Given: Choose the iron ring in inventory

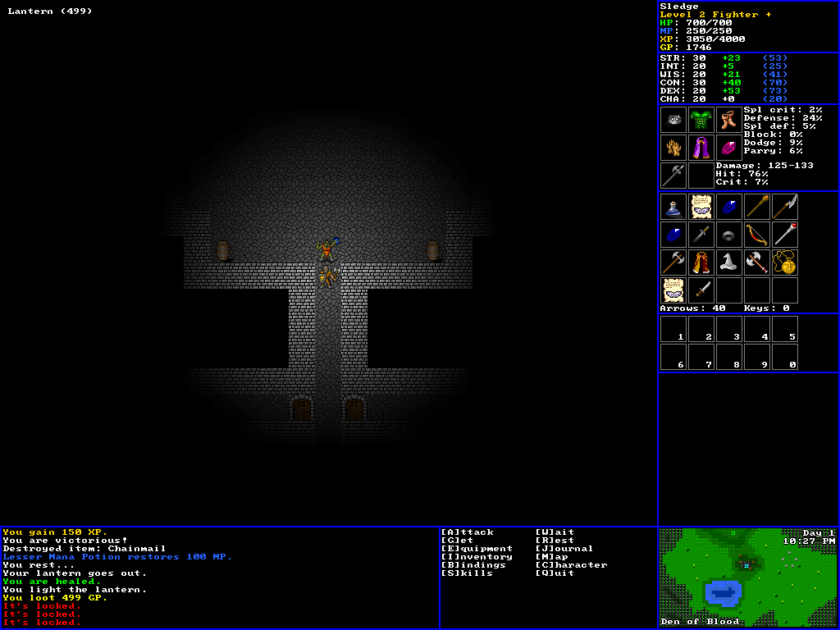Looking at the screenshot, I should pyautogui.click(x=729, y=235).
